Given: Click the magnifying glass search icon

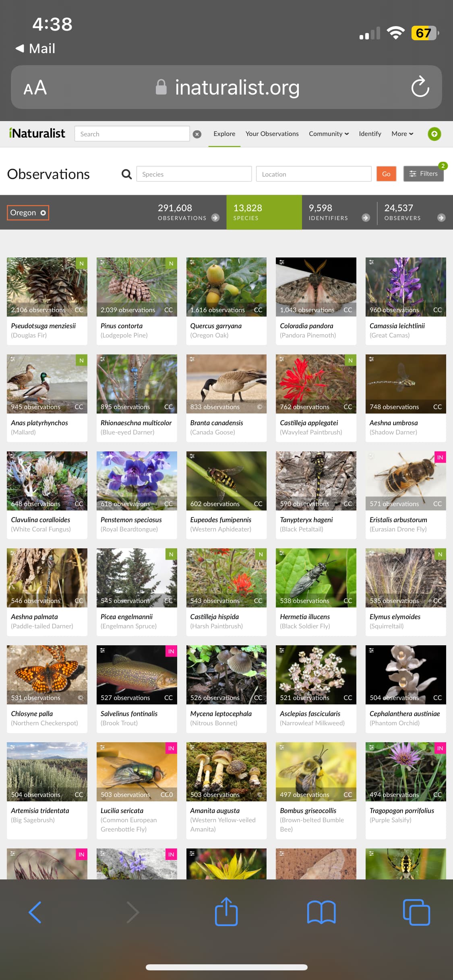Looking at the screenshot, I should (x=126, y=174).
